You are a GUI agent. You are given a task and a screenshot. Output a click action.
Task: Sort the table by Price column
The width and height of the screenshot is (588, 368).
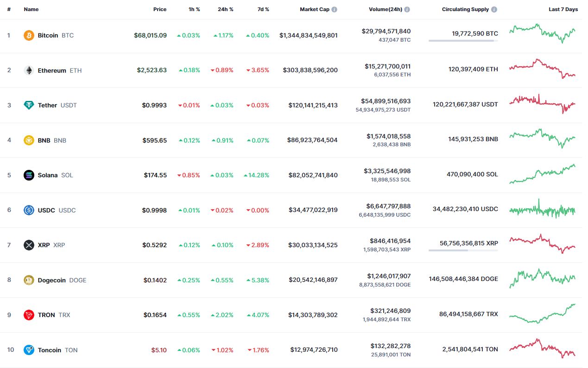tap(160, 9)
